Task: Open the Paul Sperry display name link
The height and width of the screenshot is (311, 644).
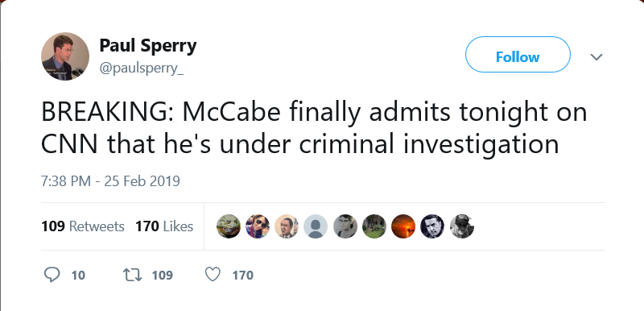Action: point(148,45)
